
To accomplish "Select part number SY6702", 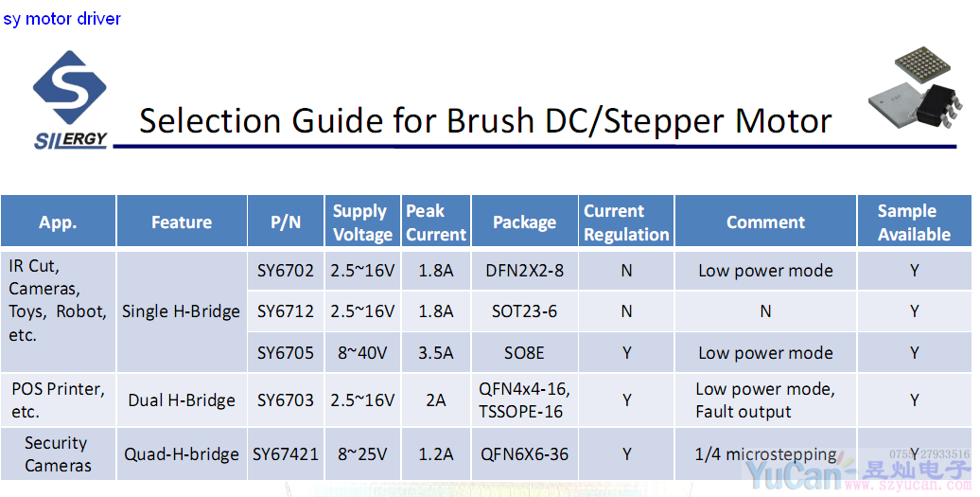I will pyautogui.click(x=286, y=271).
